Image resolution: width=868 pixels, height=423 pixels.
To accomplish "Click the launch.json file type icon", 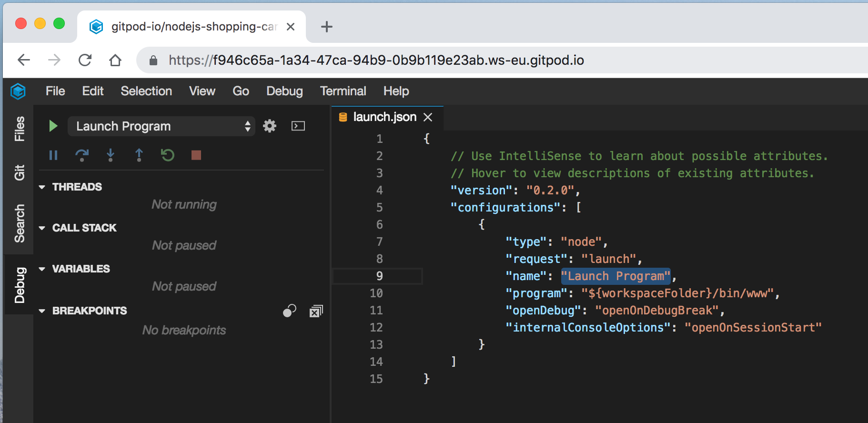I will tap(343, 117).
